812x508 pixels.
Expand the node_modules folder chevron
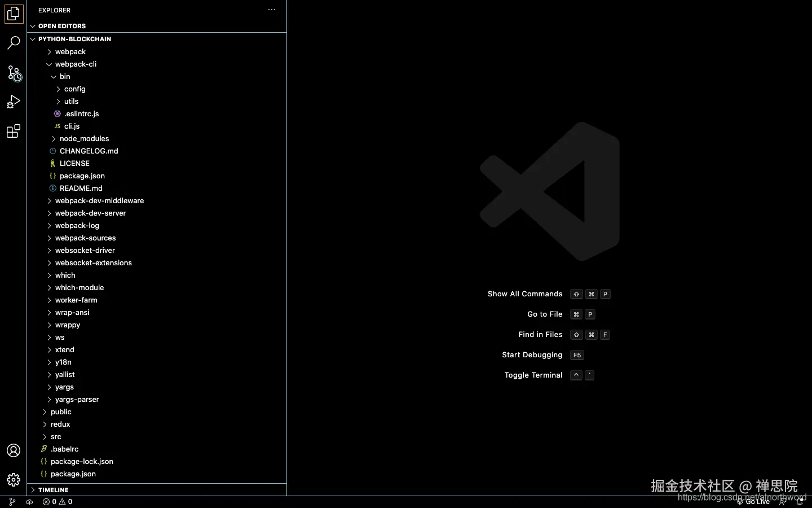tap(54, 138)
